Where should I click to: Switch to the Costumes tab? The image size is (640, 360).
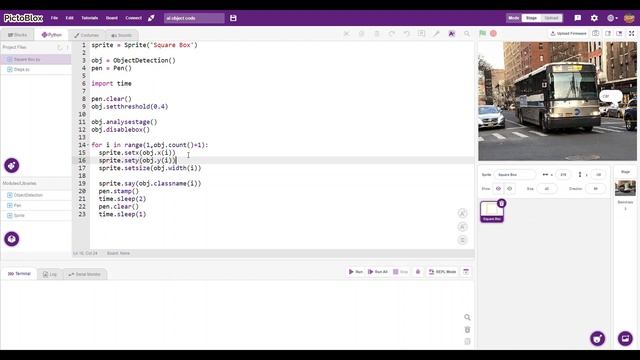(87, 35)
